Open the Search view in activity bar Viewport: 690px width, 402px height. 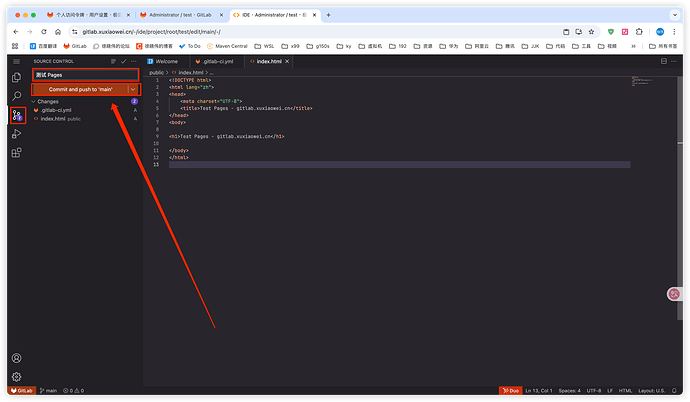point(16,96)
